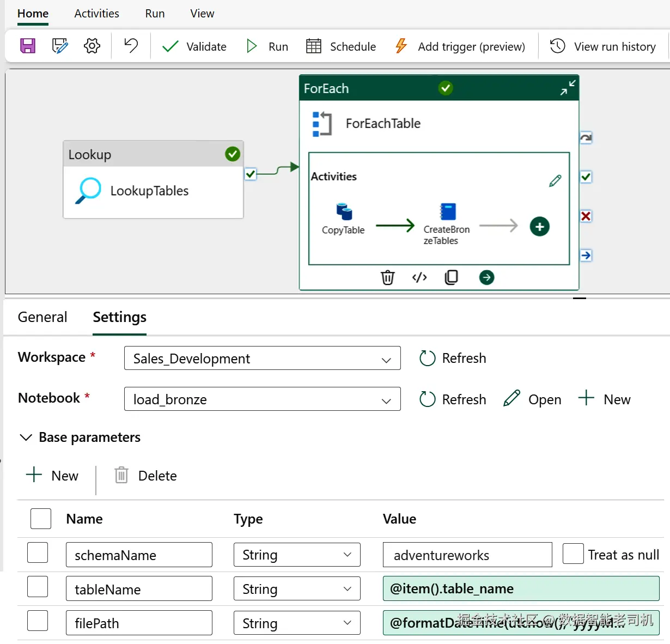Select all parameters with header checkbox
The image size is (670, 644).
click(41, 519)
